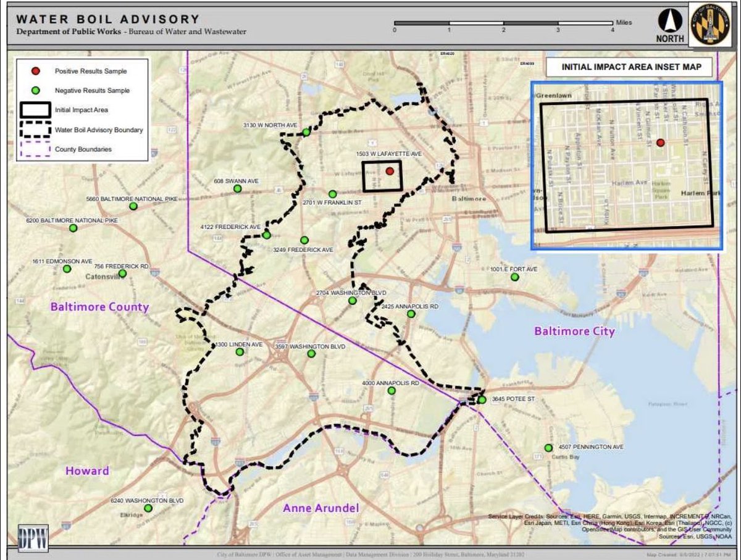Click the green sample marker at 608 Swann Ave
Screen dimensions: 741x560
[x=238, y=188]
